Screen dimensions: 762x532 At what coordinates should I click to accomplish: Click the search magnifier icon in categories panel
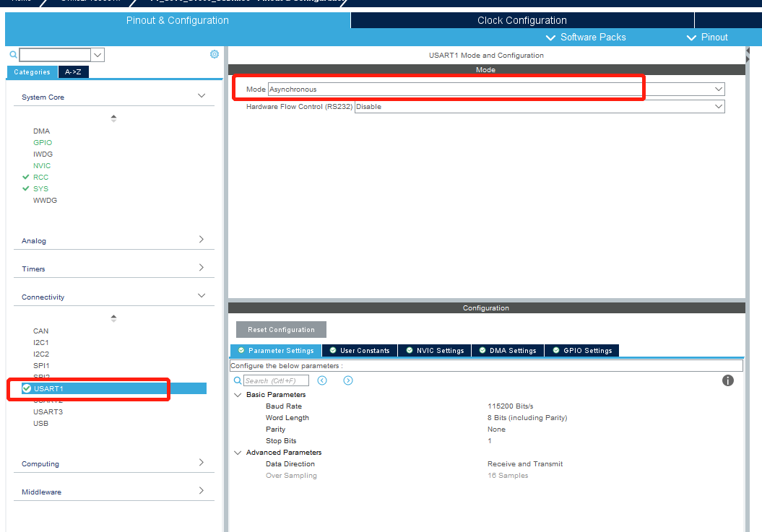(13, 54)
